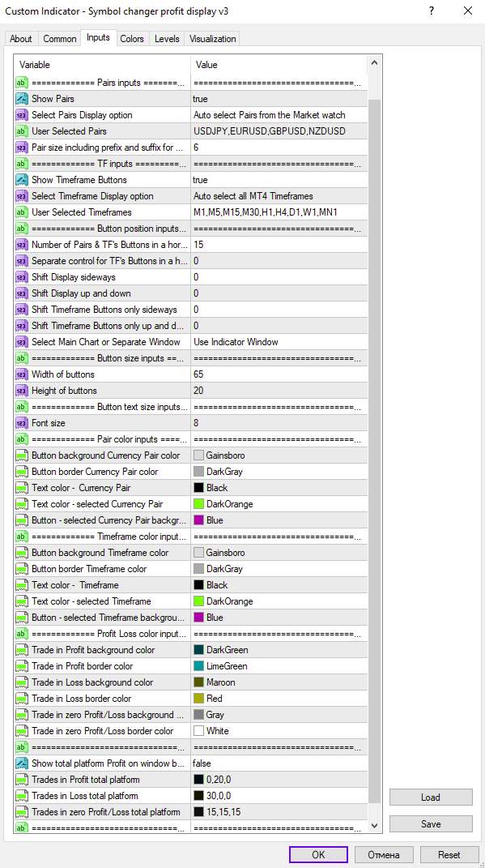Screen dimensions: 485x868
Task: Click the string icon beside User Selected Timeframes
Action: (x=22, y=212)
